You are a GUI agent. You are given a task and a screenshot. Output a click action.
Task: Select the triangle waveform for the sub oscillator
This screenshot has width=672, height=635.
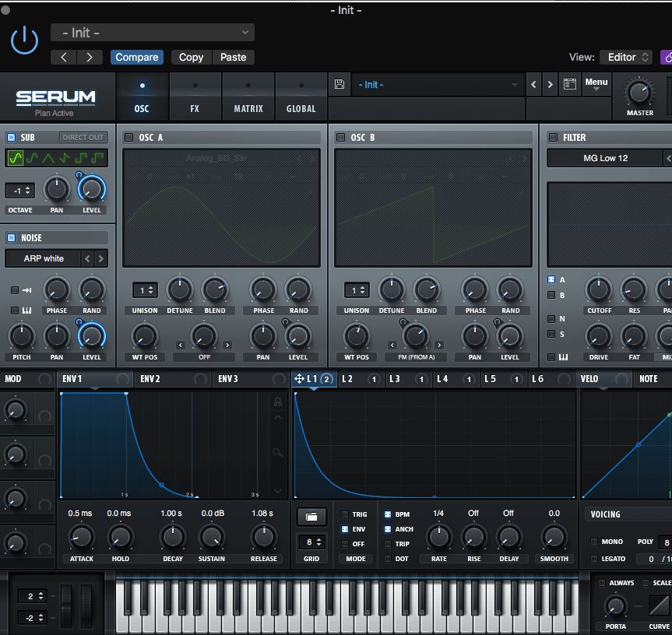[x=48, y=159]
